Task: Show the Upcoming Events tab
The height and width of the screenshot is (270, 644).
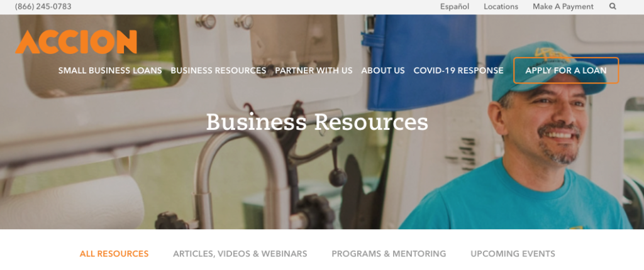Action: pyautogui.click(x=513, y=254)
